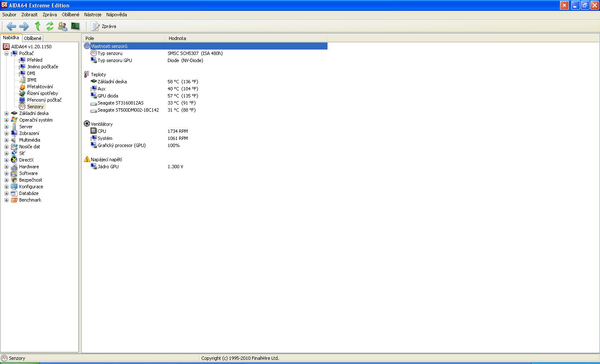
Task: Open the Nápověda menu
Action: pos(116,15)
